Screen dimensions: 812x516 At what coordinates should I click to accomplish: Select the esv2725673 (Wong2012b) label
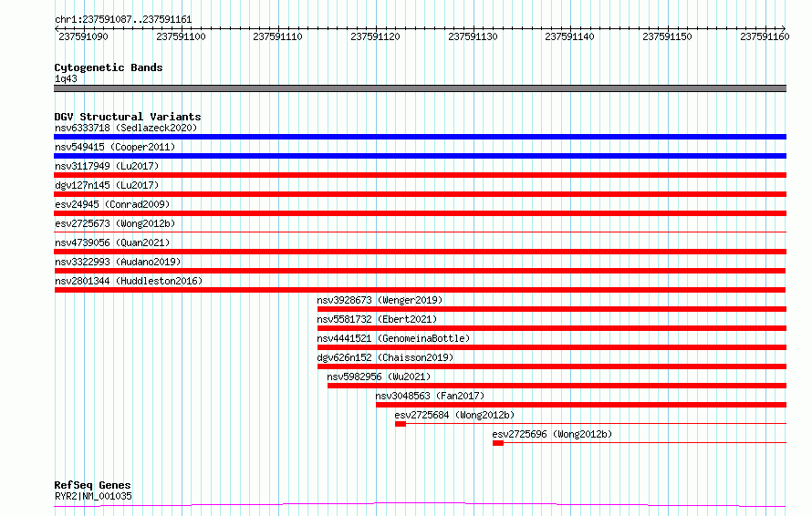(x=115, y=223)
